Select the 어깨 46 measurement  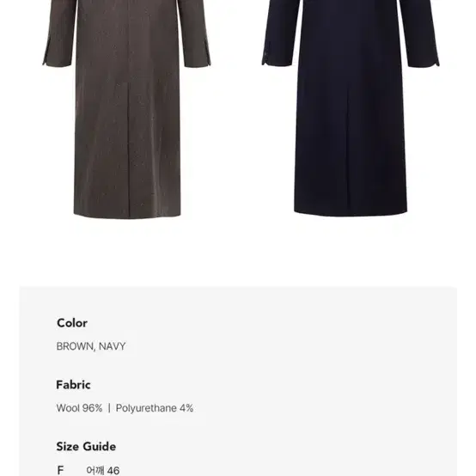103,471
